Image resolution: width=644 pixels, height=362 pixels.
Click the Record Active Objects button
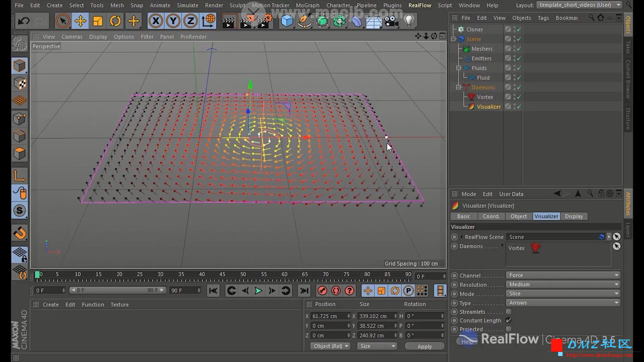[x=322, y=291]
